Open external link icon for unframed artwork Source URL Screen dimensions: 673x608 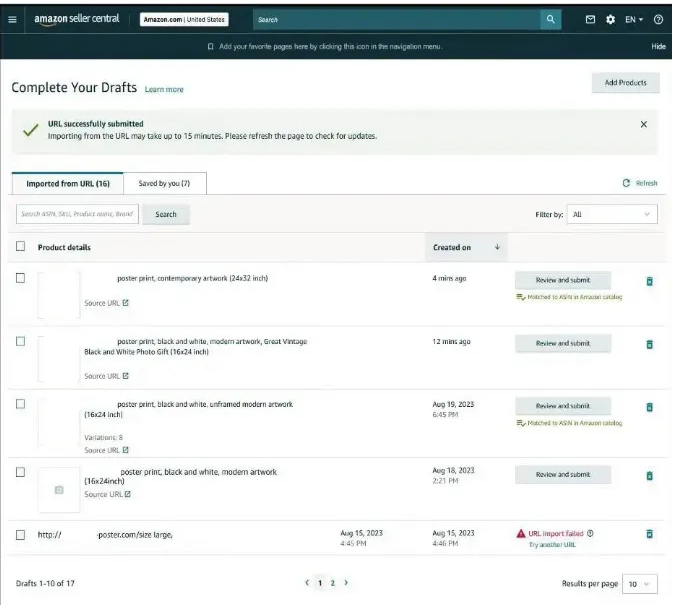point(125,450)
